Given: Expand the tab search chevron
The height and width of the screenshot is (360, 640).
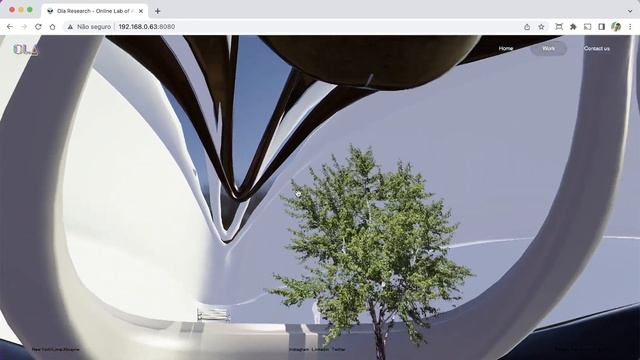Looking at the screenshot, I should (630, 11).
